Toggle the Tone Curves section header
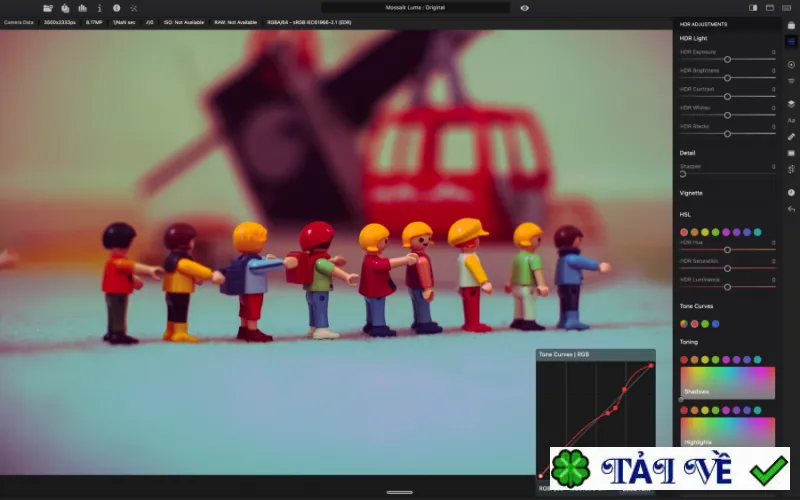 tap(696, 306)
